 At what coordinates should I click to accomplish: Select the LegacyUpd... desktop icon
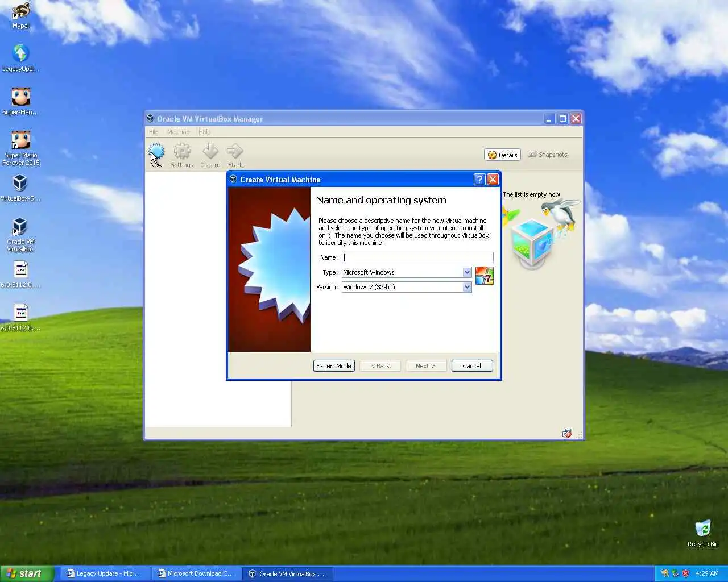click(x=21, y=59)
